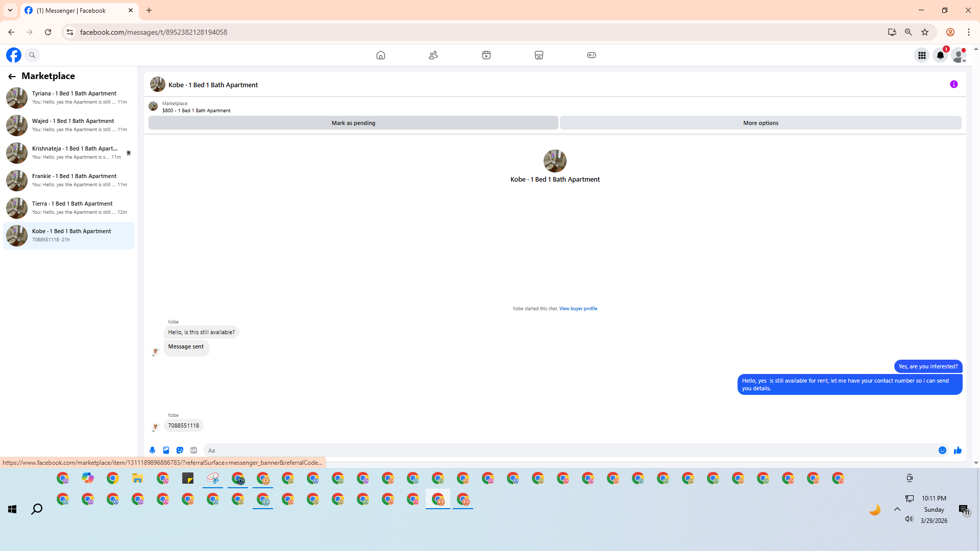Open Tierra conversation

(69, 208)
